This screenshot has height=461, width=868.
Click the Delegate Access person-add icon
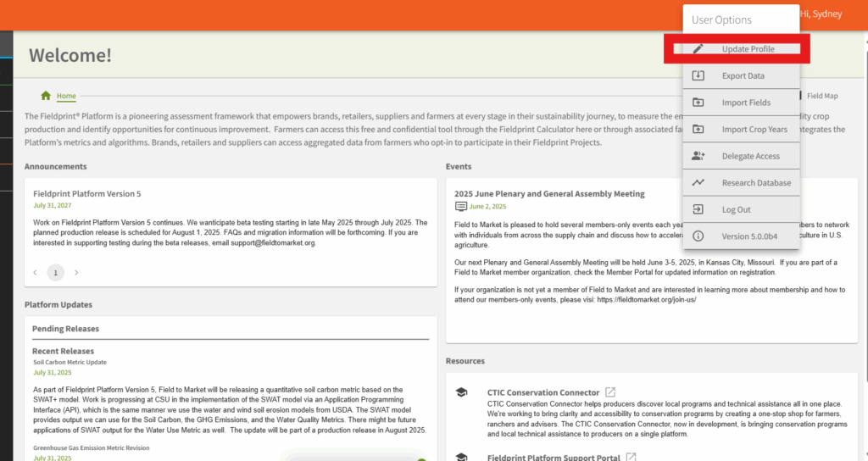698,156
